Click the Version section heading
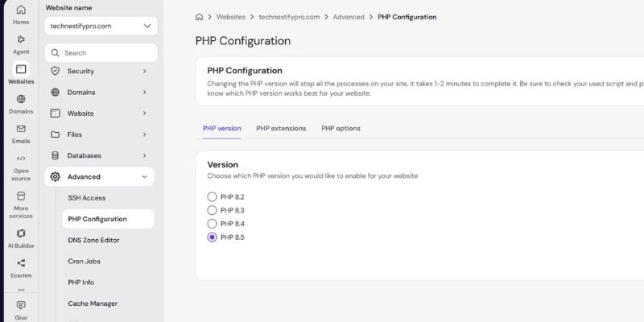This screenshot has height=322, width=644. 223,164
